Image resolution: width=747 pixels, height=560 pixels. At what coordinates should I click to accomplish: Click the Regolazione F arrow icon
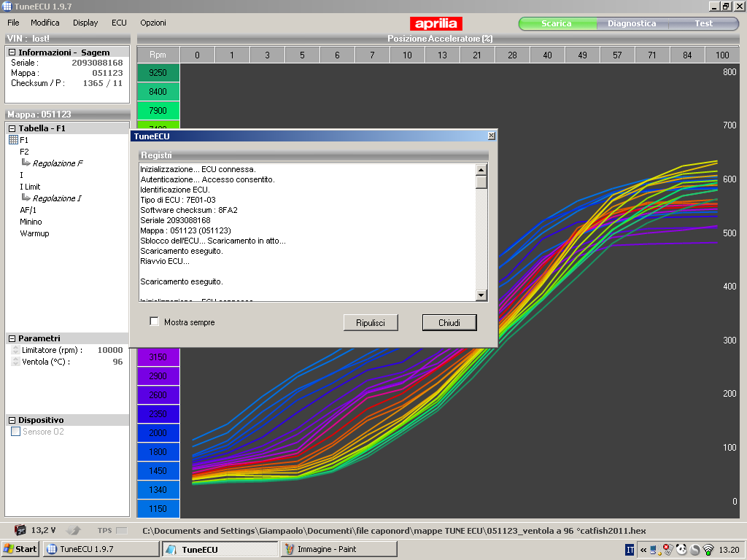coord(26,163)
